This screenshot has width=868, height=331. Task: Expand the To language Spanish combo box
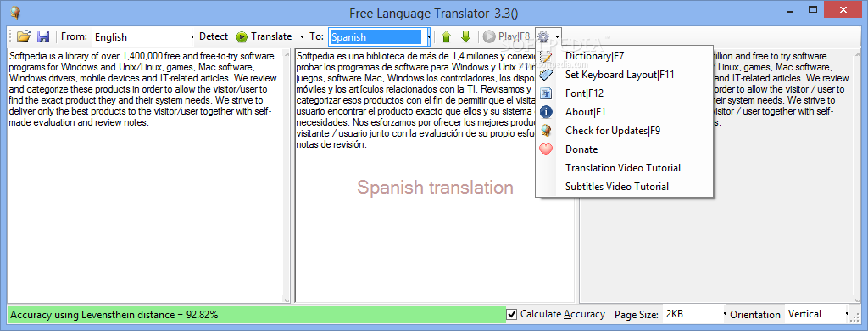click(429, 37)
